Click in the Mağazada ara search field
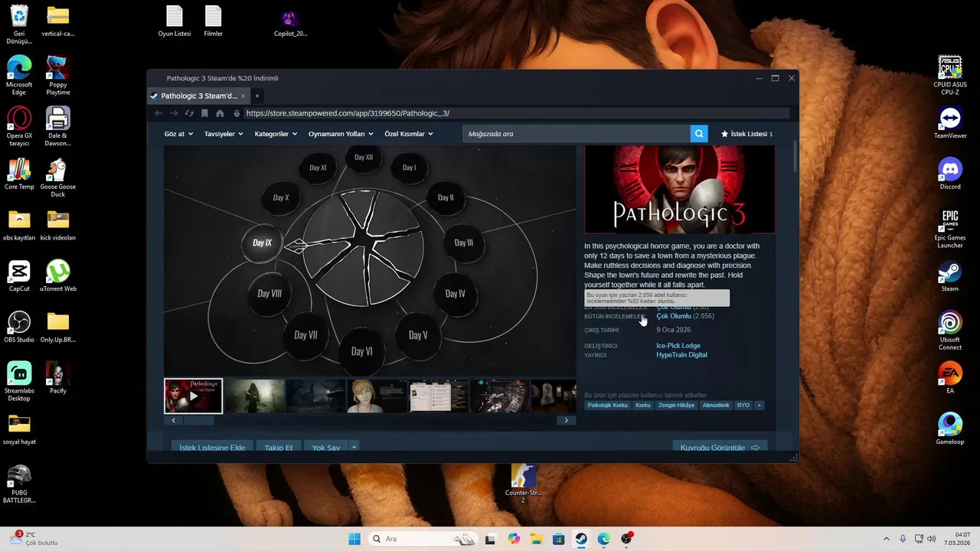The width and height of the screenshot is (980, 551). coord(577,134)
